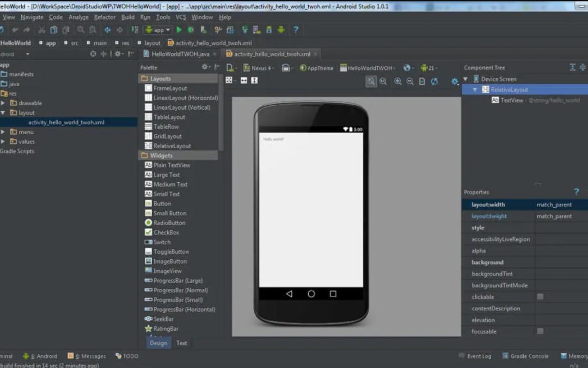Viewport: 588px width, 368px height.
Task: Click the zoom in magnifier in designer
Action: coord(398,81)
